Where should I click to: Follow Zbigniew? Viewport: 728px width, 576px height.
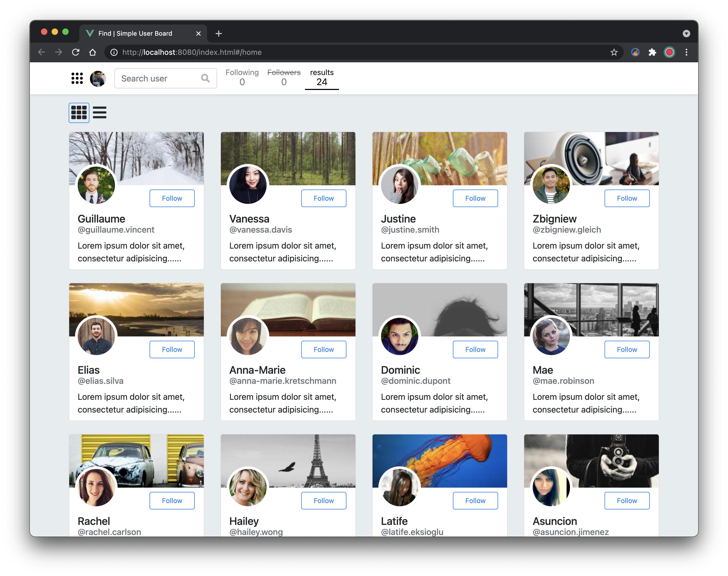(x=627, y=198)
